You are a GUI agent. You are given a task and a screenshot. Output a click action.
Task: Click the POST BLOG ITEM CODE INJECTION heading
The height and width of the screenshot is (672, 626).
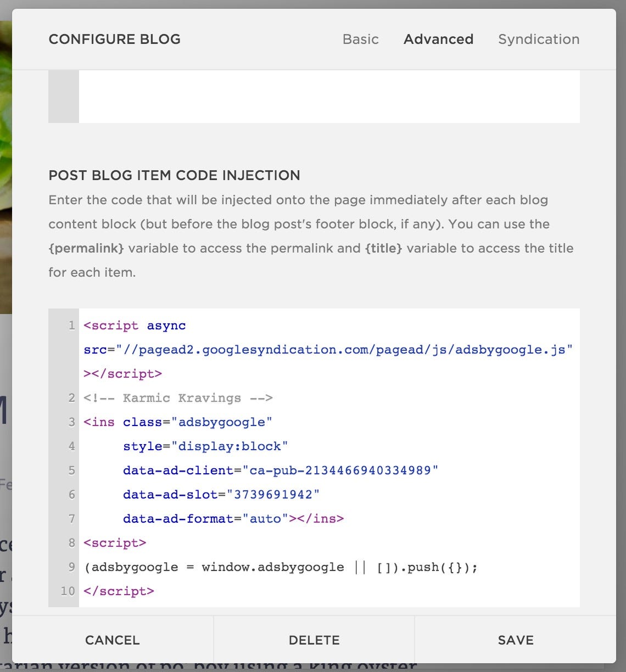click(175, 175)
